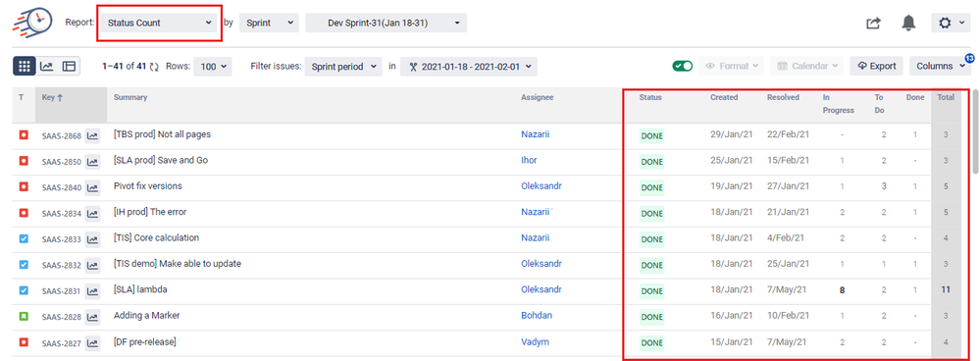Click story type icon of SAAS-2828
This screenshot has width=980, height=361.
[24, 316]
